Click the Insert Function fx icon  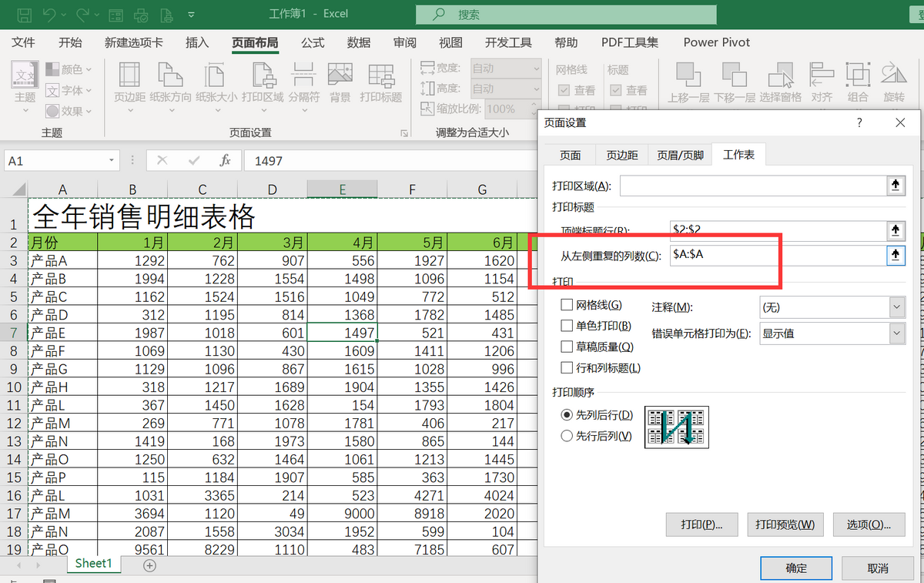coord(226,160)
